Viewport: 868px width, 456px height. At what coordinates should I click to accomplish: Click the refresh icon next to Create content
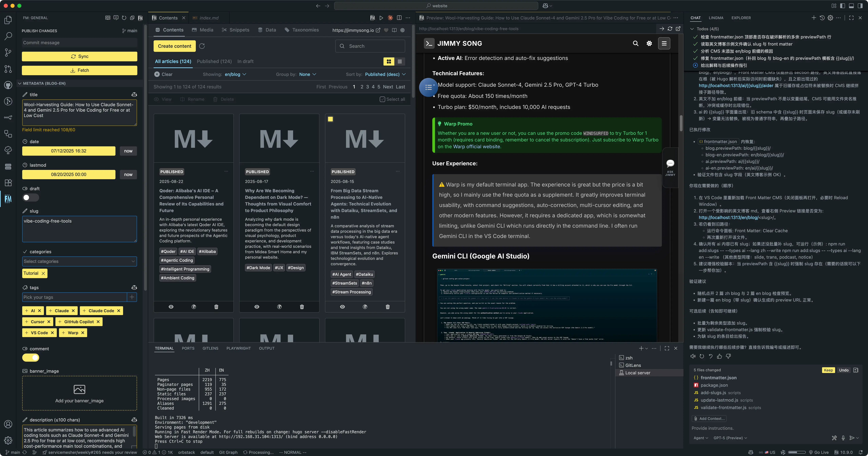(x=202, y=46)
